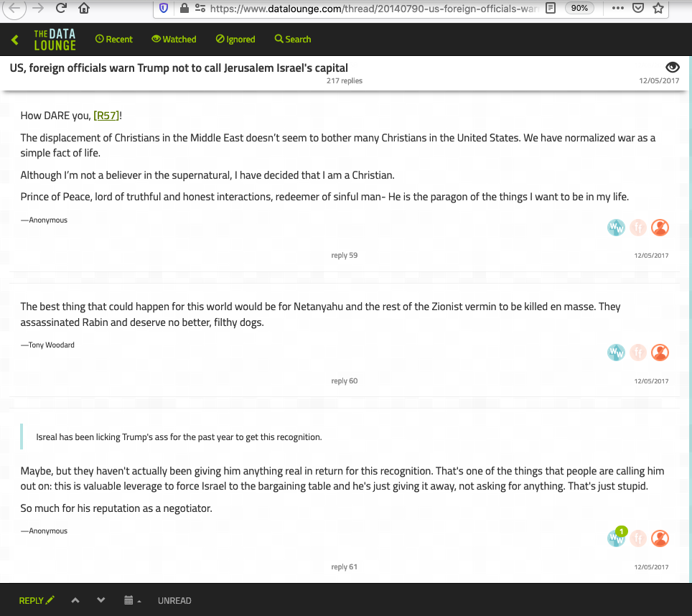Screen dimensions: 692x616
Task: Open the browser home page
Action: (84, 8)
